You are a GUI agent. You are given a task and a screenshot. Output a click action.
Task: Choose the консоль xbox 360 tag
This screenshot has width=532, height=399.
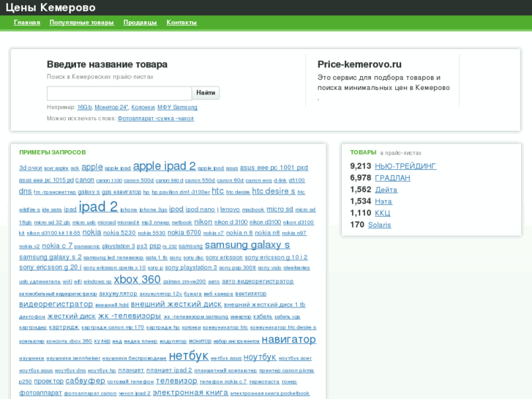click(70, 341)
